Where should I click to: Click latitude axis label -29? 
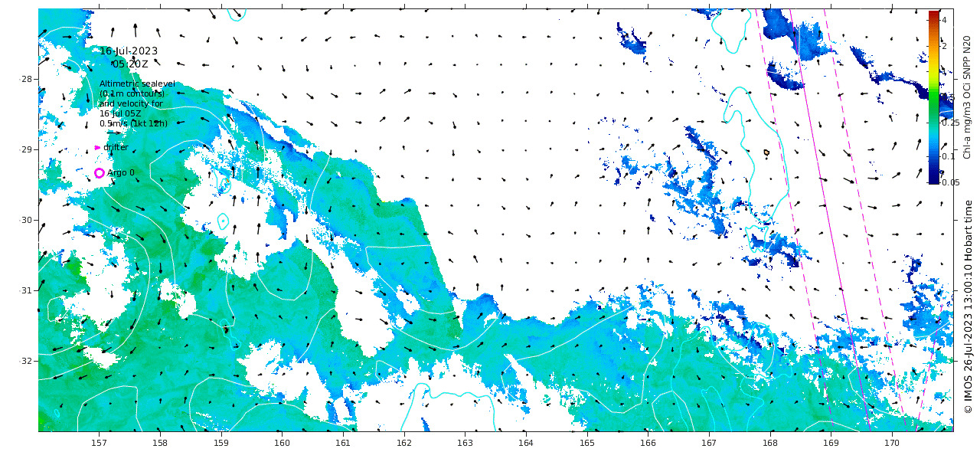26,149
